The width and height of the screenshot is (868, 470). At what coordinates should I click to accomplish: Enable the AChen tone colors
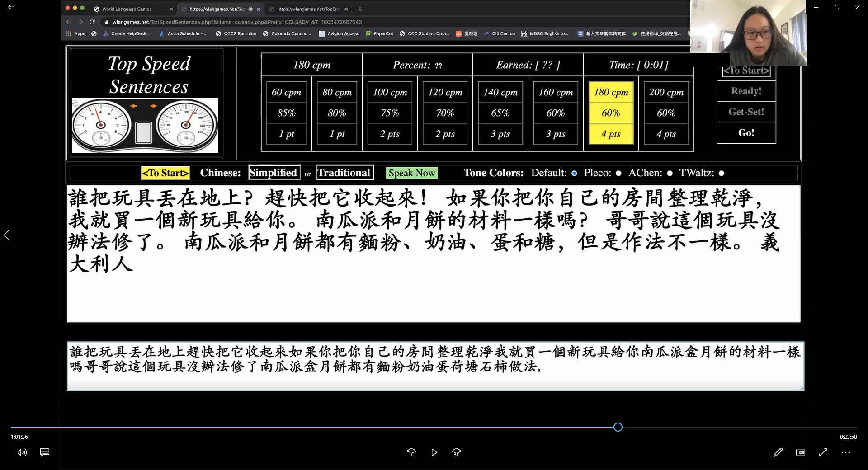pyautogui.click(x=670, y=173)
